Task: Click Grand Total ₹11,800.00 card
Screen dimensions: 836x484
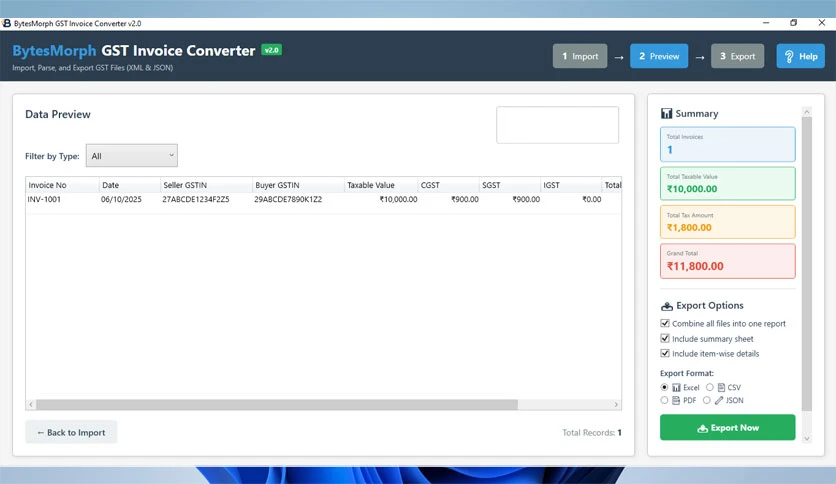Action: point(727,261)
